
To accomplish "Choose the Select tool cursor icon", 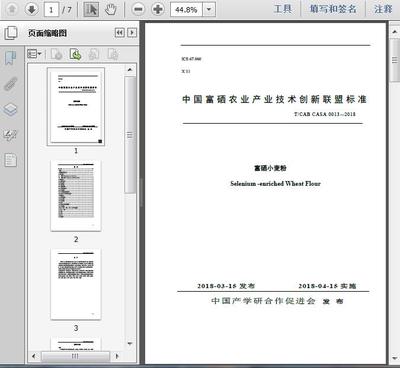I will (x=91, y=9).
